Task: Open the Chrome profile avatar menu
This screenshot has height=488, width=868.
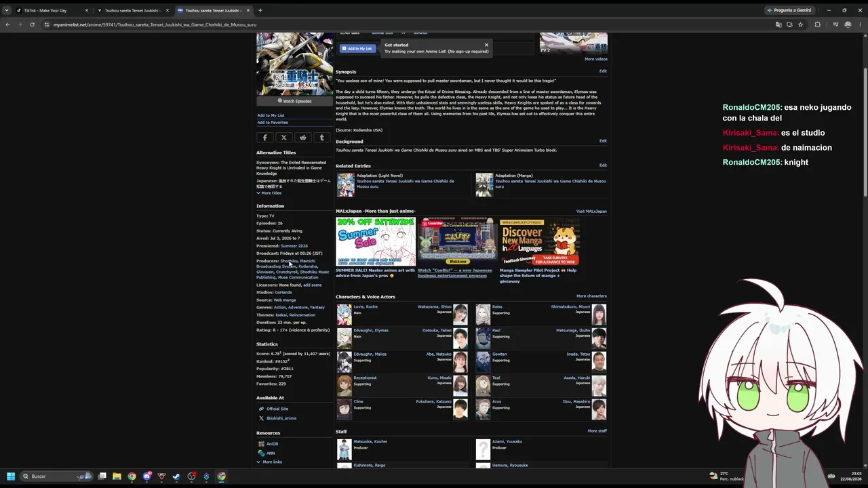Action: pyautogui.click(x=848, y=24)
